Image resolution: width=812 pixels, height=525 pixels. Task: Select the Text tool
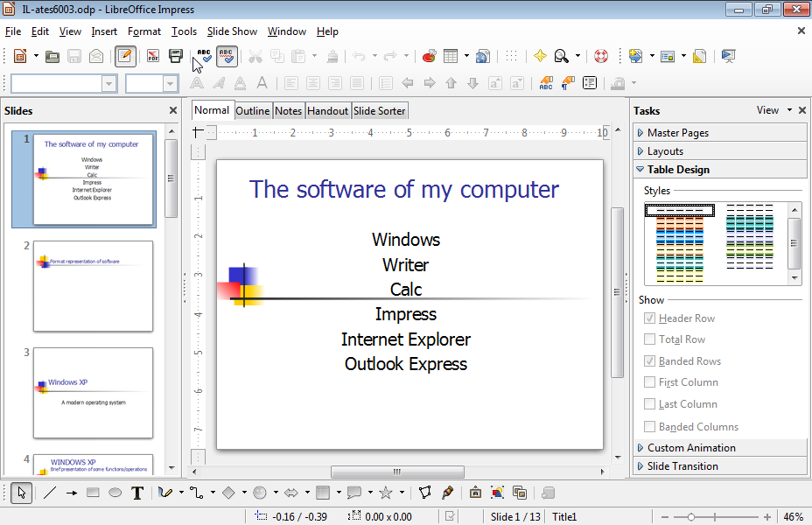tap(137, 493)
